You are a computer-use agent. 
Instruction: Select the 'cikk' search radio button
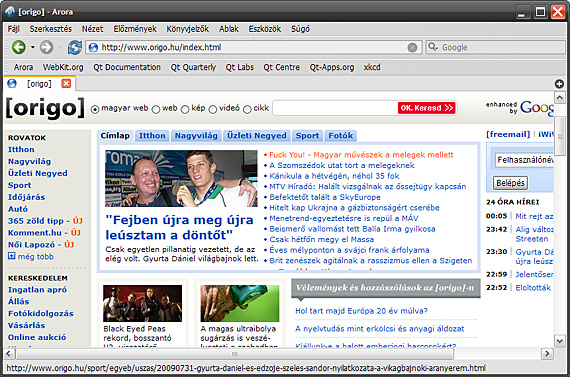tap(247, 109)
